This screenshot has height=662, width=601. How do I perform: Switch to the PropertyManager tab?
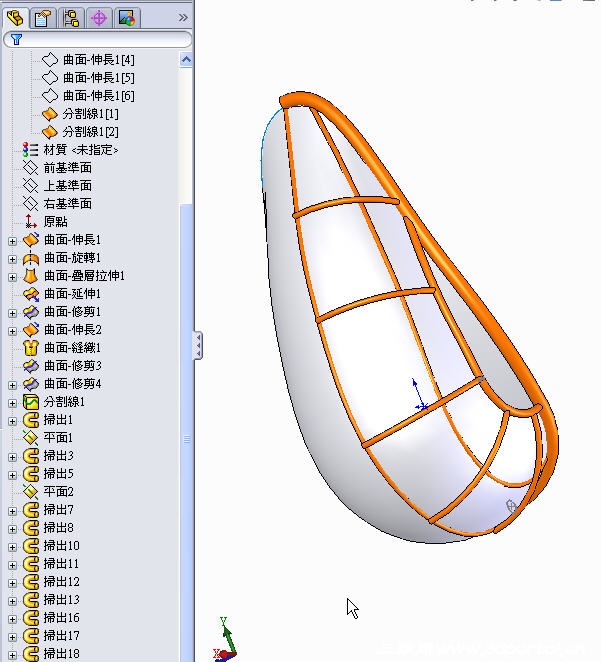43,18
